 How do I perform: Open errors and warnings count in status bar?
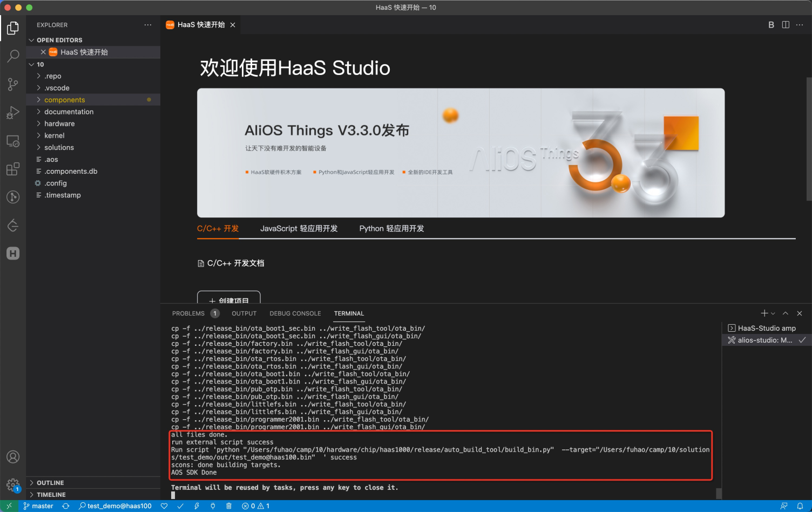tap(256, 506)
